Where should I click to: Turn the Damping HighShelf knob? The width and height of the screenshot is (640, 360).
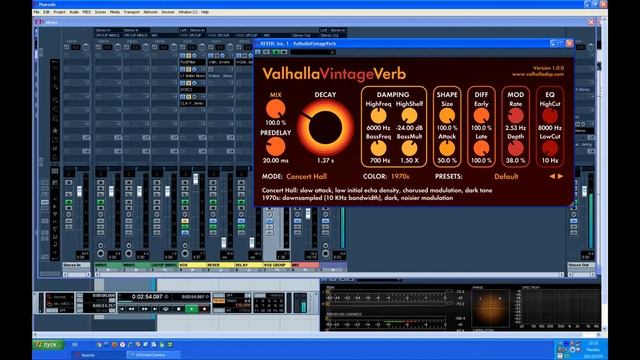[409, 116]
